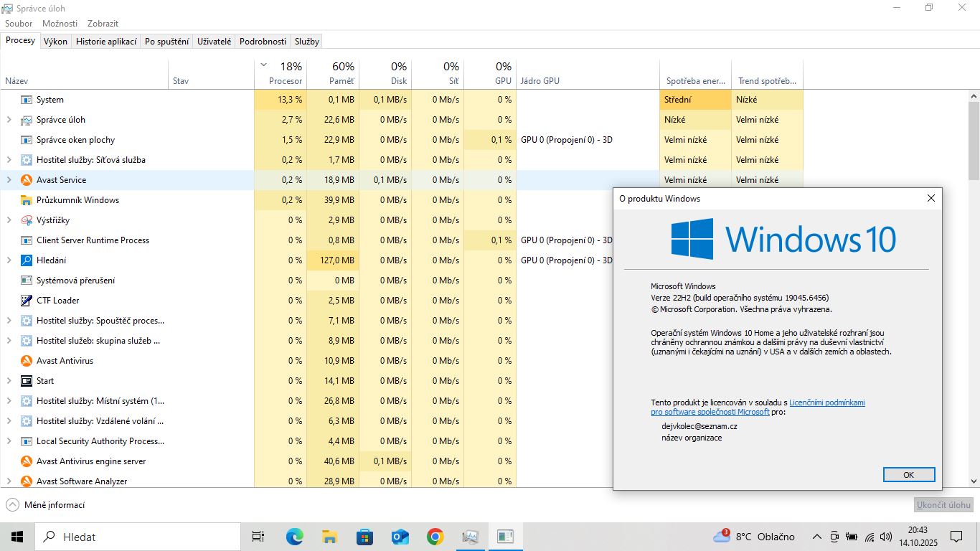This screenshot has height=551, width=980.
Task: Select the Hostitel služby: Místní systém row name
Action: 100,401
